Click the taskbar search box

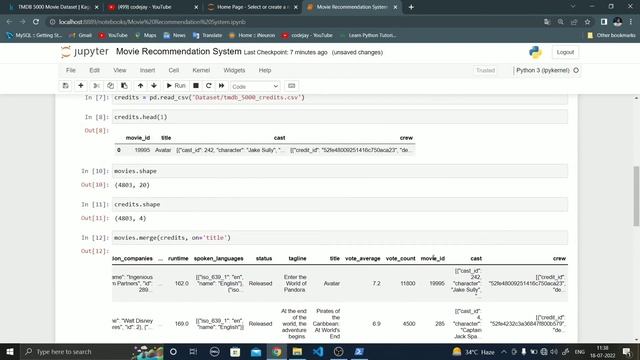coord(92,351)
